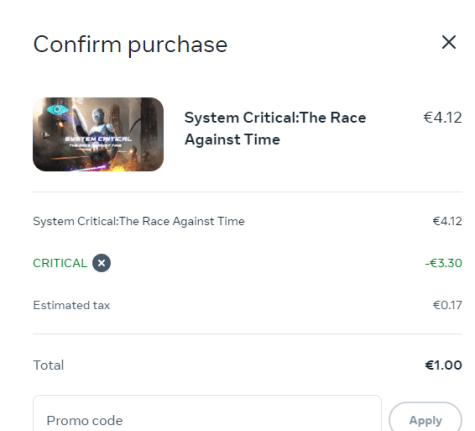Select the bold System Critical product title

tap(275, 129)
